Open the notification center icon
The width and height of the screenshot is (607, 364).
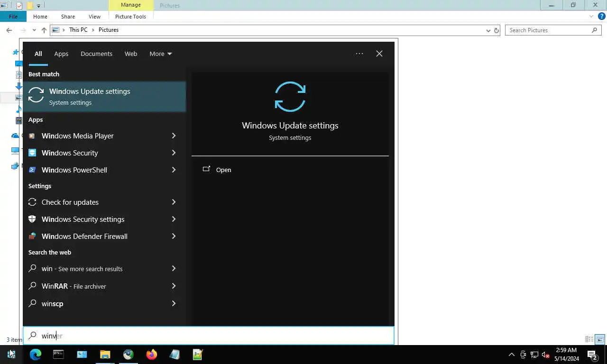(592, 355)
